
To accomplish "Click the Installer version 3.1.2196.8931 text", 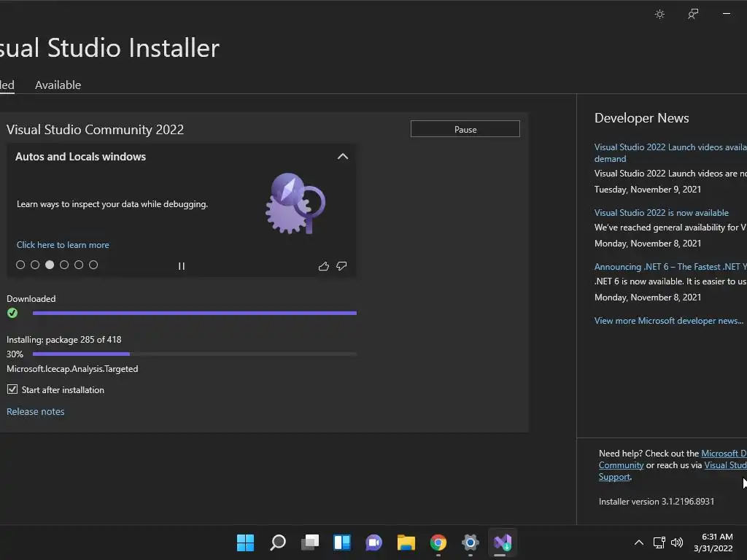I will 656,502.
